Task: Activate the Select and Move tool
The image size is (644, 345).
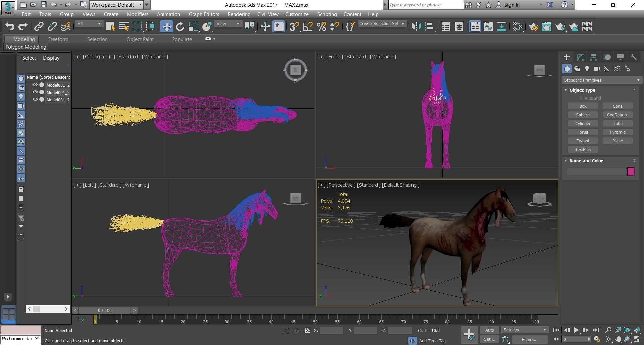Action: [166, 27]
